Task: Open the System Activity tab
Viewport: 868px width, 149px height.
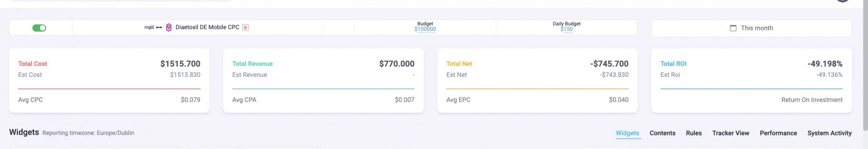Action: [x=829, y=133]
